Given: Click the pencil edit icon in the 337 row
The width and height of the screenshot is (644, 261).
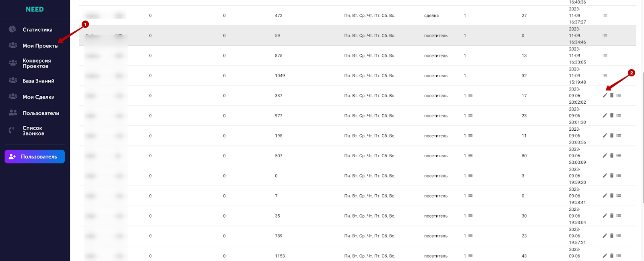Looking at the screenshot, I should click(x=605, y=96).
